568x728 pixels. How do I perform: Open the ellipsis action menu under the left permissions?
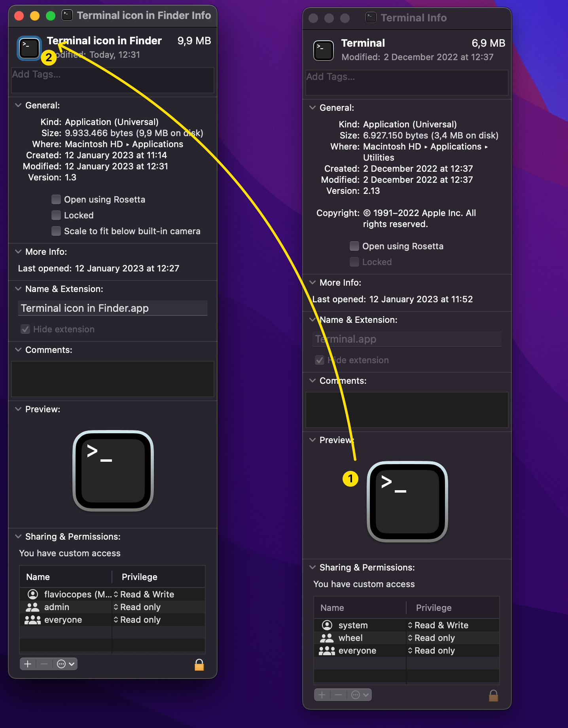[x=66, y=664]
